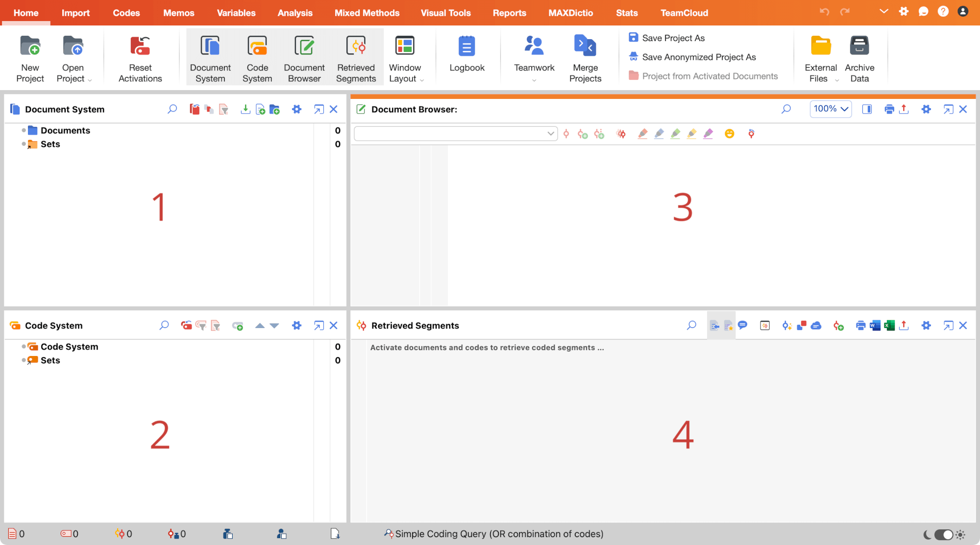Select Merge Projects
This screenshot has height=545, width=980.
[585, 56]
